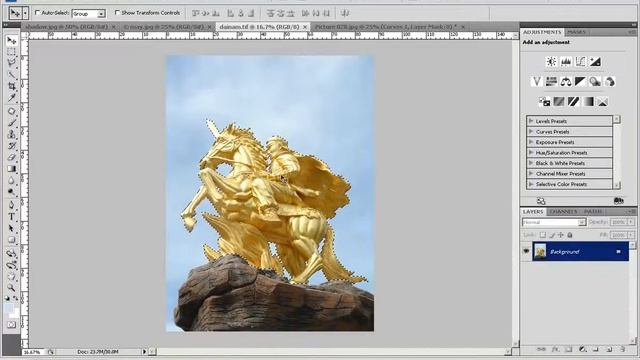Image resolution: width=640 pixels, height=360 pixels.
Task: Select the Eraser tool
Action: 11,157
